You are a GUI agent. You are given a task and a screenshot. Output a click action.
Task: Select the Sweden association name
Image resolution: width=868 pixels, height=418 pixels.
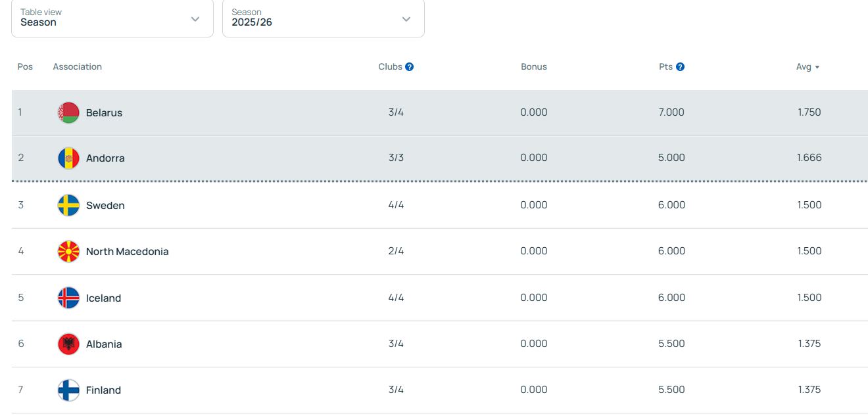(105, 206)
